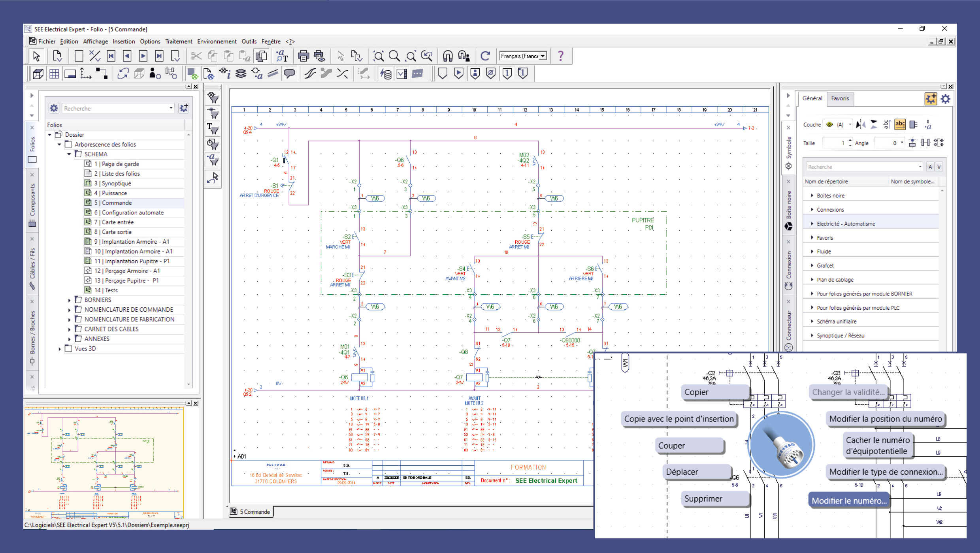The width and height of the screenshot is (980, 553).
Task: Open the Angle value dropdown
Action: pyautogui.click(x=902, y=143)
